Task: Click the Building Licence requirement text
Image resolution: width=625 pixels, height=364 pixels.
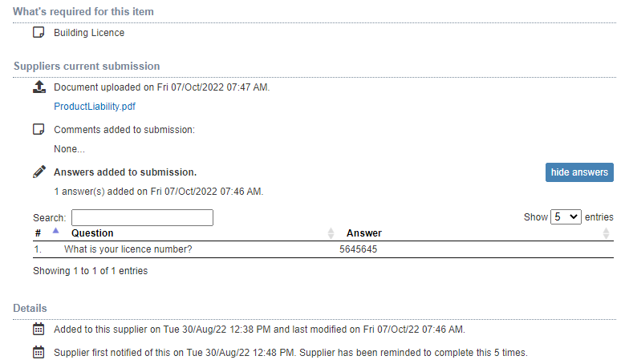Action: click(x=89, y=33)
